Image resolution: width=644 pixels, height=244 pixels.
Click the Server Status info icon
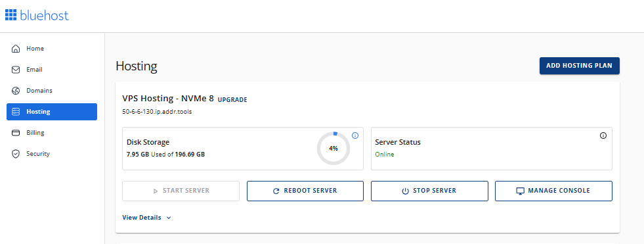pos(603,135)
